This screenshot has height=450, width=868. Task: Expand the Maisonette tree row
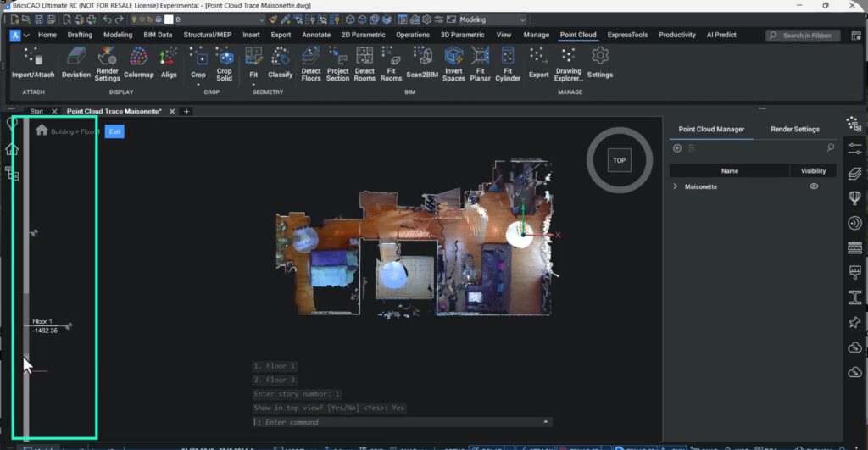pyautogui.click(x=675, y=186)
